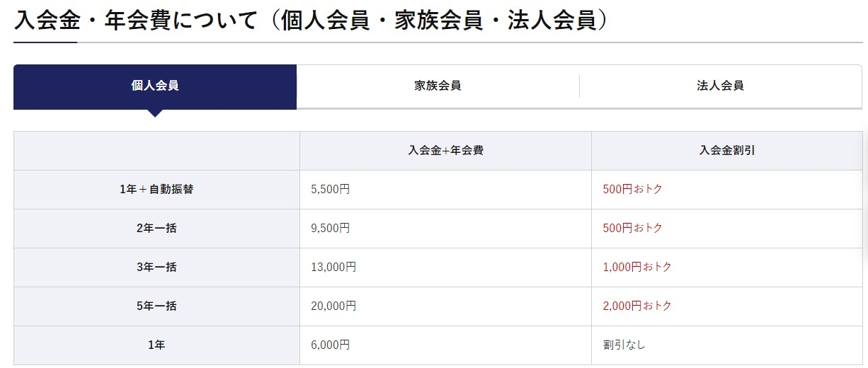
Task: Click the red 1,000円おトク discount text
Action: [637, 268]
